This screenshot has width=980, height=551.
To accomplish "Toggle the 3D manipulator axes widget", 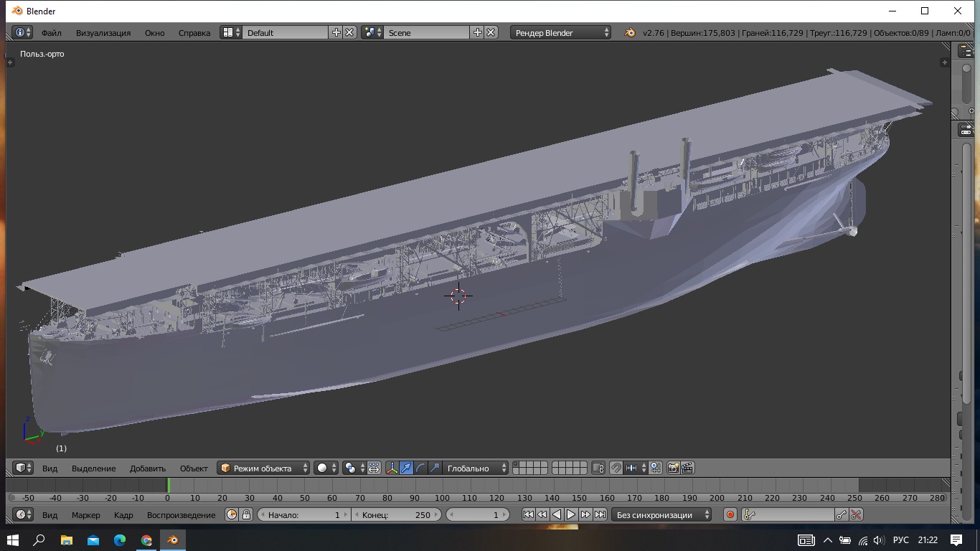I will [x=392, y=468].
